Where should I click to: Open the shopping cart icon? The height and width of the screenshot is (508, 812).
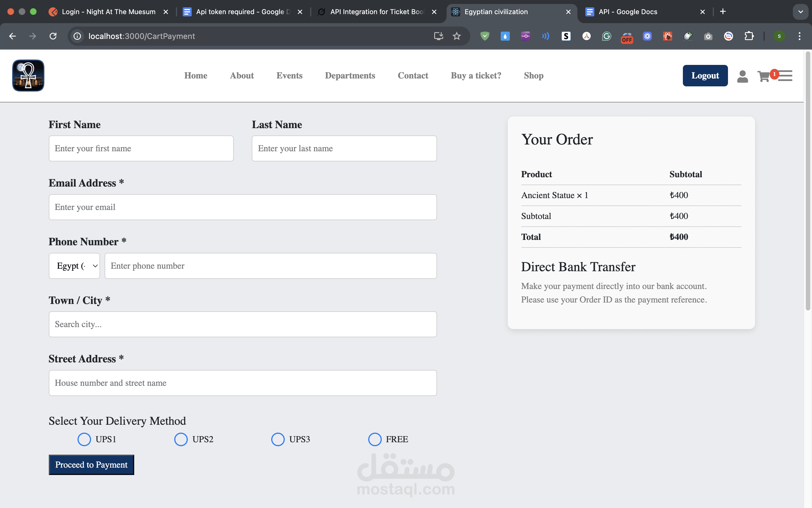[763, 76]
